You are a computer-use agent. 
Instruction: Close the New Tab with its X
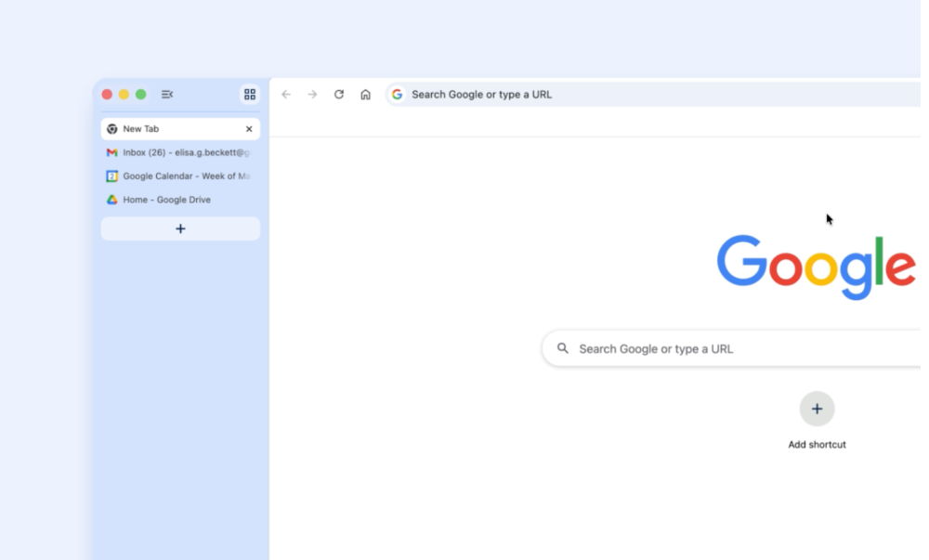click(248, 128)
